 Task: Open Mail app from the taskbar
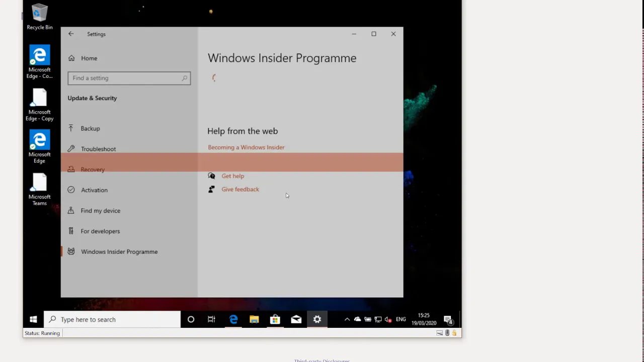(296, 319)
